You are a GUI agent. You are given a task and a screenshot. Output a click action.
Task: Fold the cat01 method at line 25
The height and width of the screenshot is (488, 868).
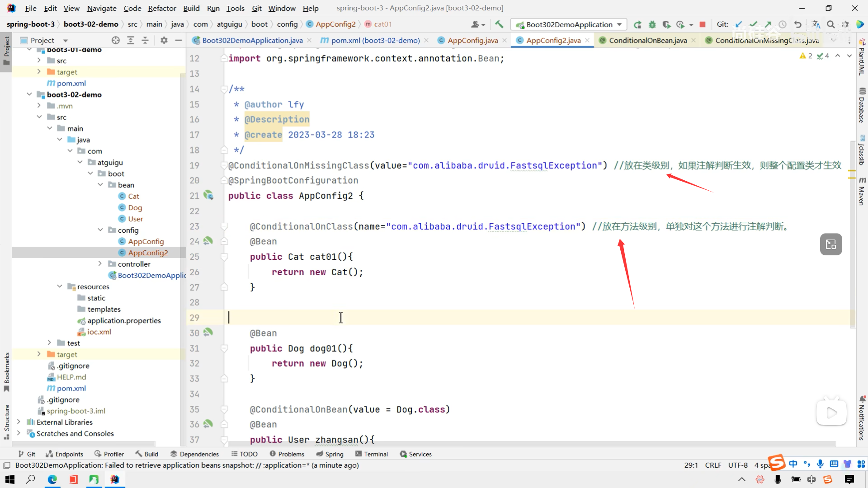(x=224, y=257)
